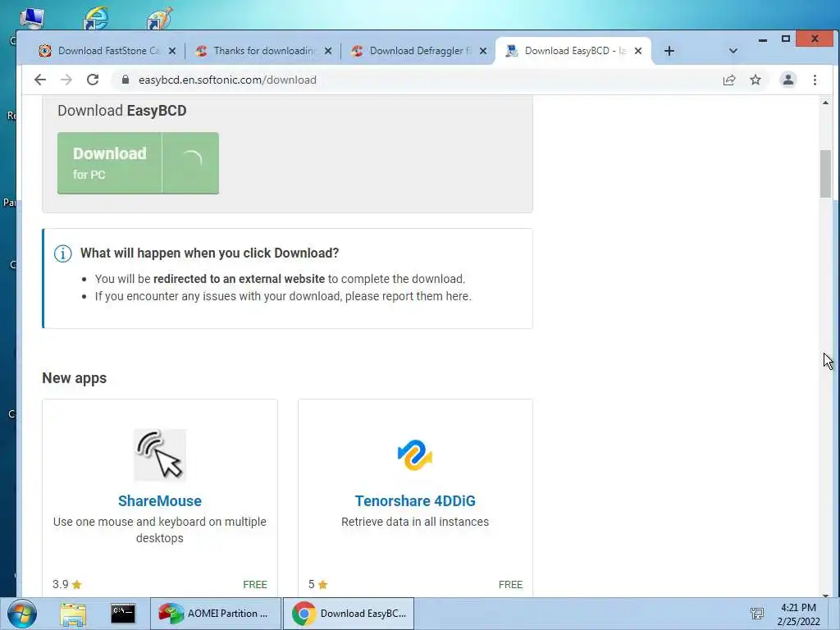This screenshot has width=840, height=630.
Task: Click the Download EasyBCD Chrome taskbar button
Action: pyautogui.click(x=349, y=614)
